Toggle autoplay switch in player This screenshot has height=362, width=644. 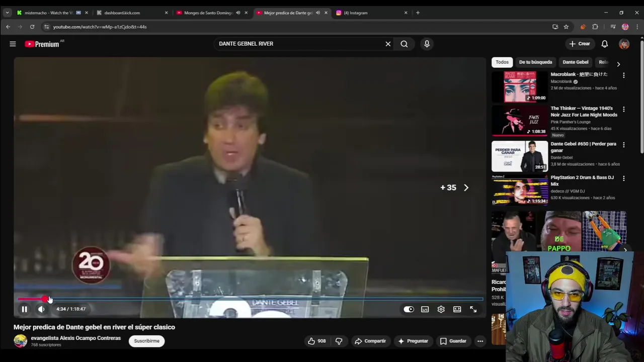click(x=409, y=309)
